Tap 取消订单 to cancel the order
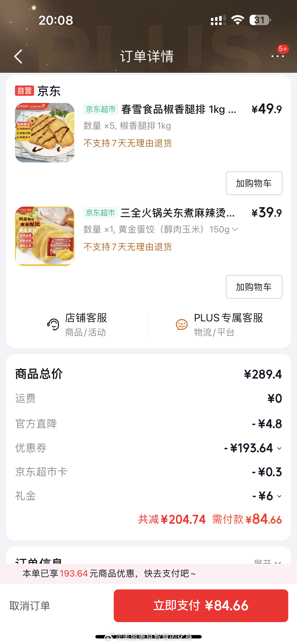Image resolution: width=297 pixels, height=644 pixels. click(30, 606)
